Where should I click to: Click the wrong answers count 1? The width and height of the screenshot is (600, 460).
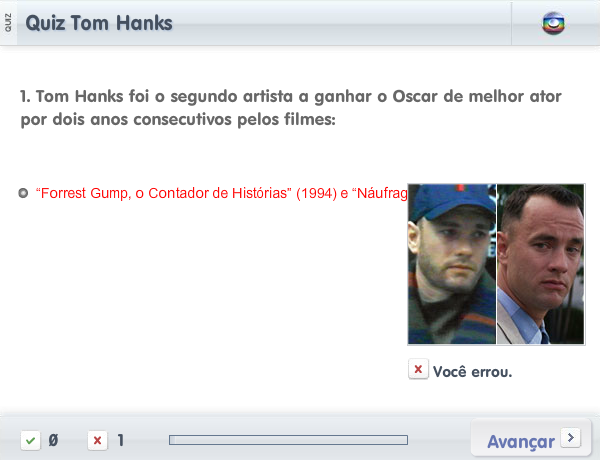121,440
